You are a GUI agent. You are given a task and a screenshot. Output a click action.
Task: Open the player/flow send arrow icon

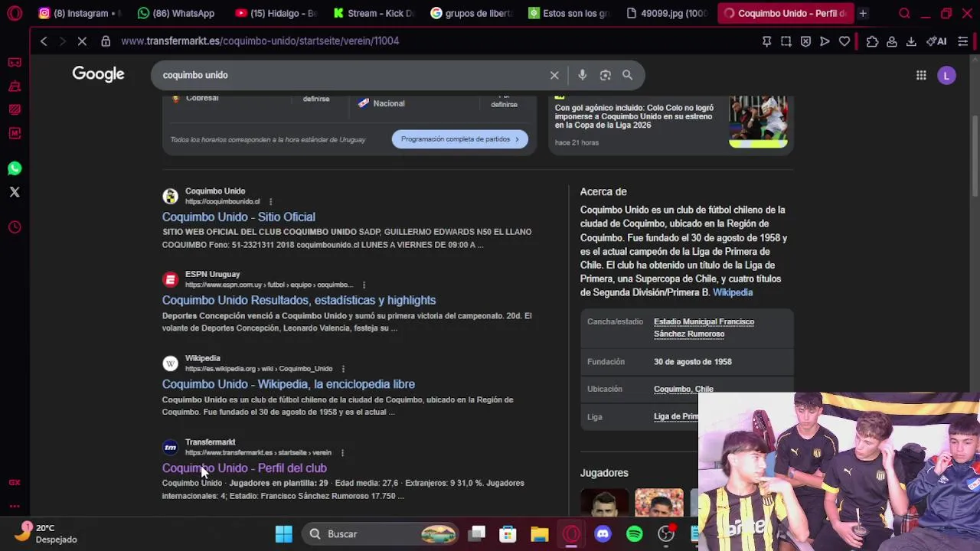(x=825, y=41)
